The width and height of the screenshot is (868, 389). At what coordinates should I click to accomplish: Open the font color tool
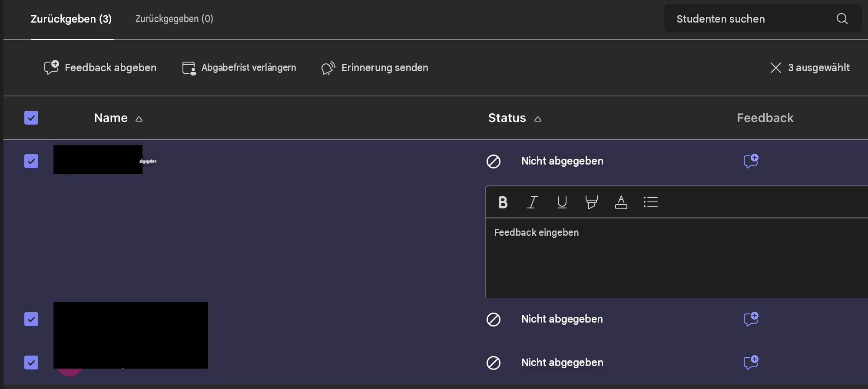[621, 202]
